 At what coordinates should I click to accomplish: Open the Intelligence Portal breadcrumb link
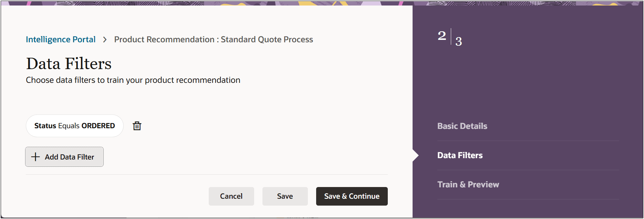[61, 40]
